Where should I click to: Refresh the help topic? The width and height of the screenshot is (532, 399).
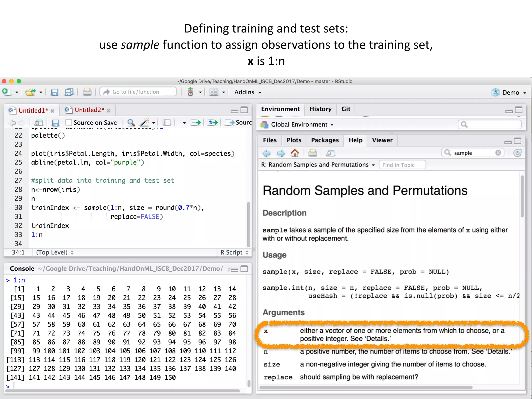(517, 153)
